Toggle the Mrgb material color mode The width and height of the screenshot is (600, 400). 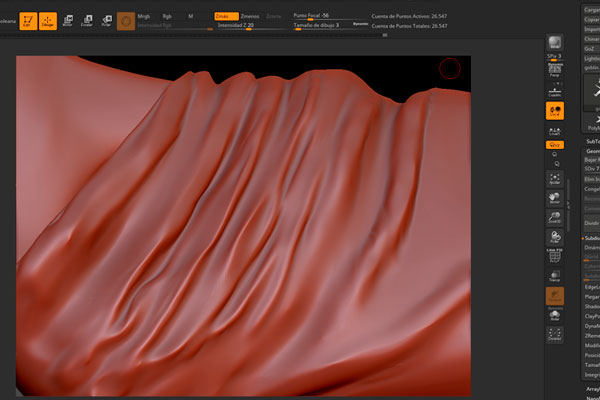tap(144, 16)
